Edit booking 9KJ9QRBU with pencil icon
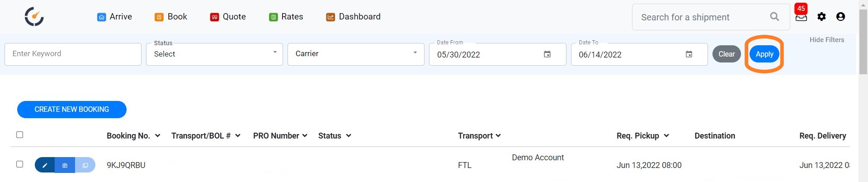 point(45,165)
